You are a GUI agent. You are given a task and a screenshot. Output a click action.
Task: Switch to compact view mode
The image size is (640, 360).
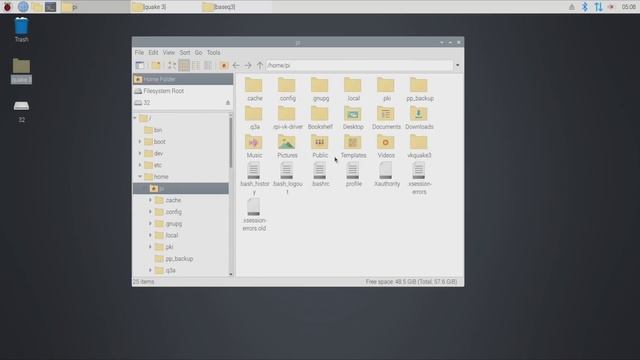(x=196, y=65)
